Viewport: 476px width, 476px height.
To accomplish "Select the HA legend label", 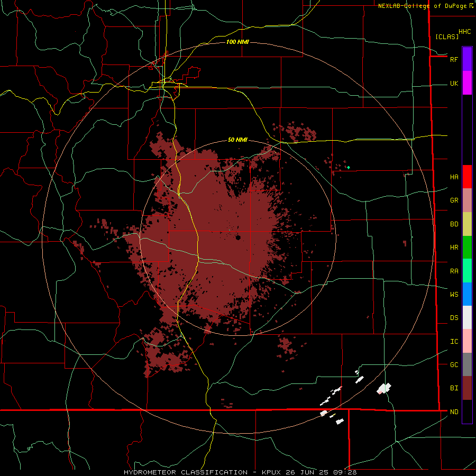I will 454,177.
